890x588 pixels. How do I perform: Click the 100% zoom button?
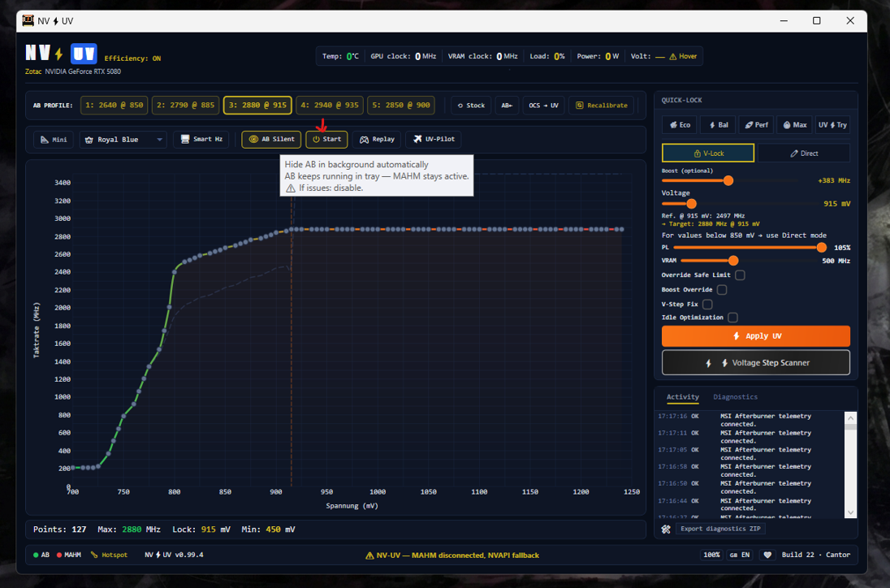tap(711, 555)
